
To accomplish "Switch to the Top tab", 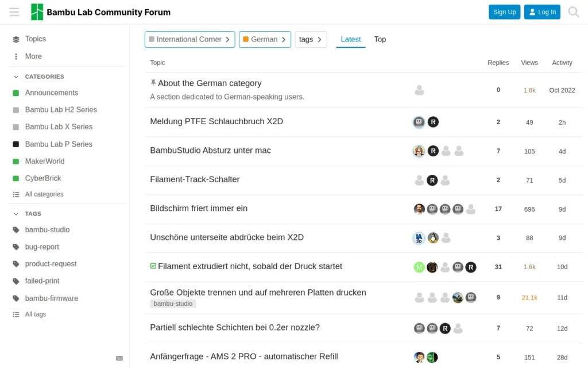I will pos(380,40).
